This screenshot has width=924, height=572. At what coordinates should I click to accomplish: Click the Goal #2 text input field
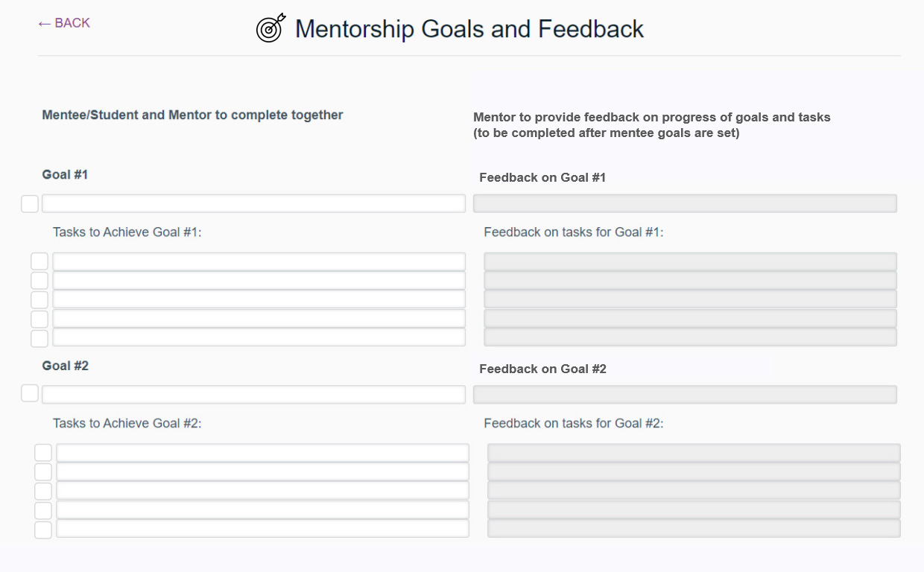coord(253,395)
